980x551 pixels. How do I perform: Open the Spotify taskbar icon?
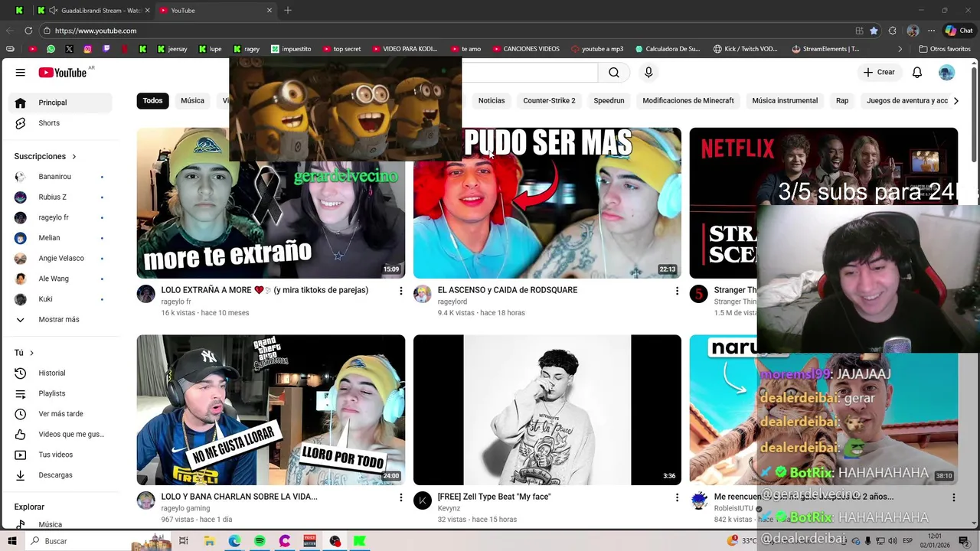pyautogui.click(x=260, y=541)
